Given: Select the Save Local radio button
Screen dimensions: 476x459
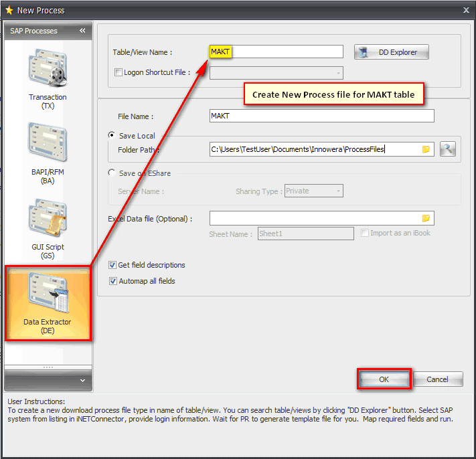Looking at the screenshot, I should [x=112, y=135].
